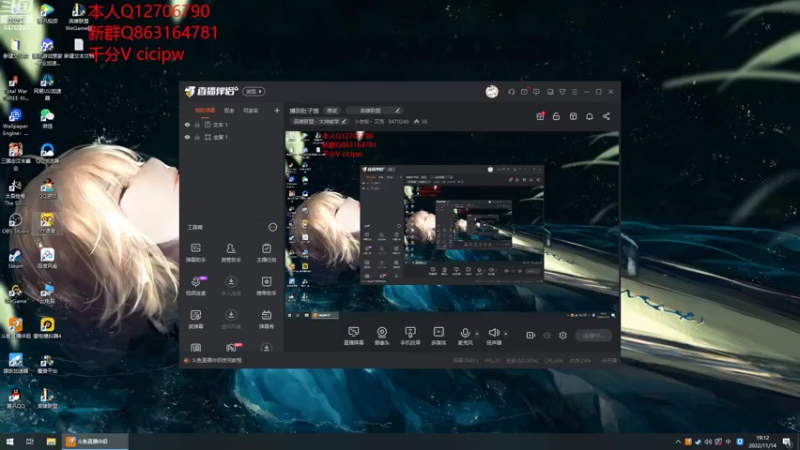The height and width of the screenshot is (450, 800).
Task: Expand the speaker options arrow
Action: tap(506, 334)
